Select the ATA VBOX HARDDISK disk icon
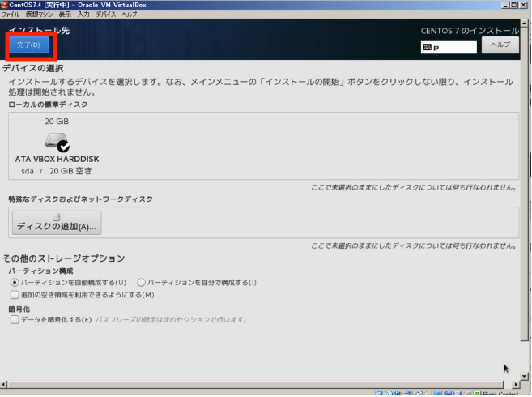 (x=57, y=142)
